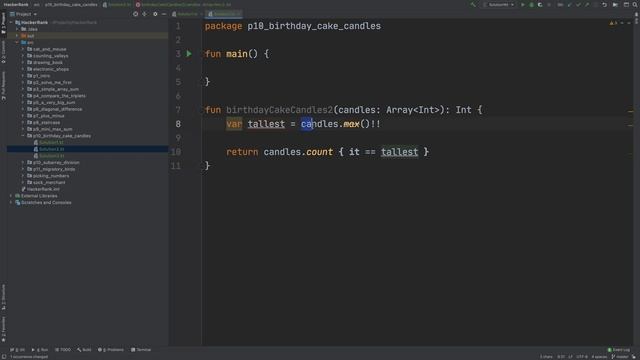Open the TODO tool window
Image resolution: width=640 pixels, height=360 pixels.
click(63, 350)
